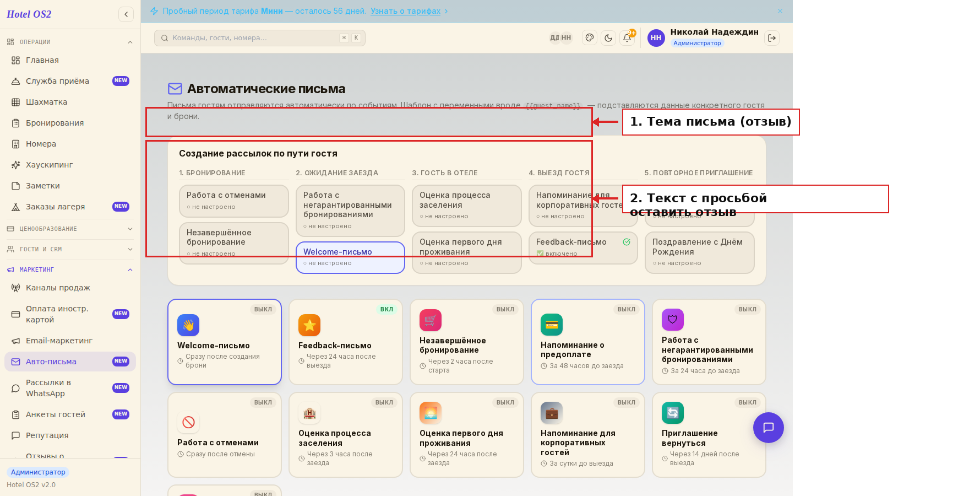Open the chat bubble floating button
This screenshot has height=496, width=980.
tap(769, 428)
